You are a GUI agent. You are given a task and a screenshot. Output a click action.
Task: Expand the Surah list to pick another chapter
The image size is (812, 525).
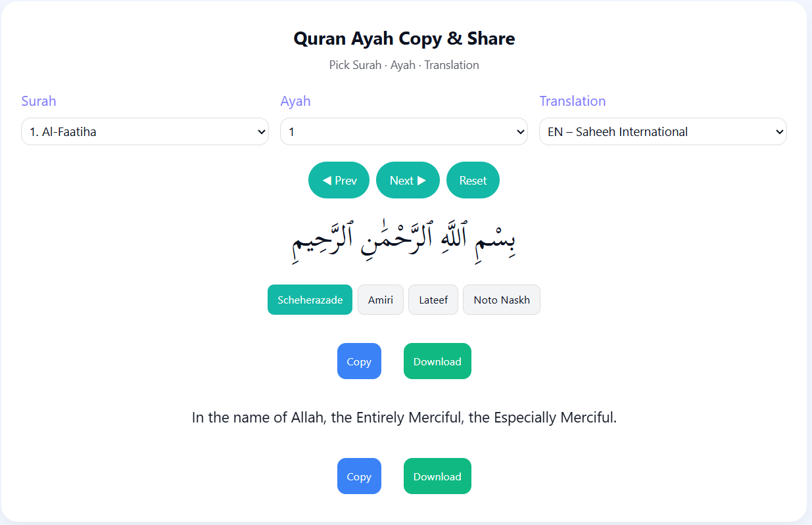point(144,131)
